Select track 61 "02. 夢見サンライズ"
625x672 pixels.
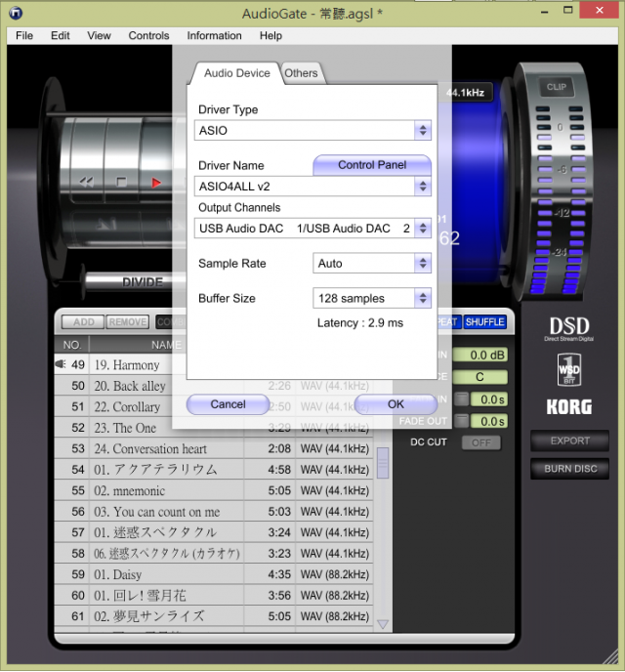214,616
